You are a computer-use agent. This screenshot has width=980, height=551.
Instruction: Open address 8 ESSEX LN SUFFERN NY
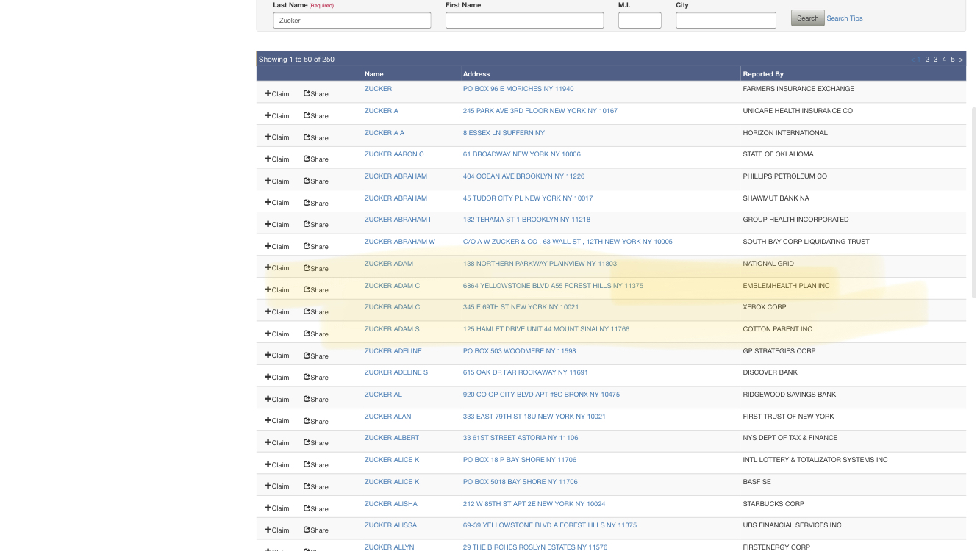click(x=504, y=133)
